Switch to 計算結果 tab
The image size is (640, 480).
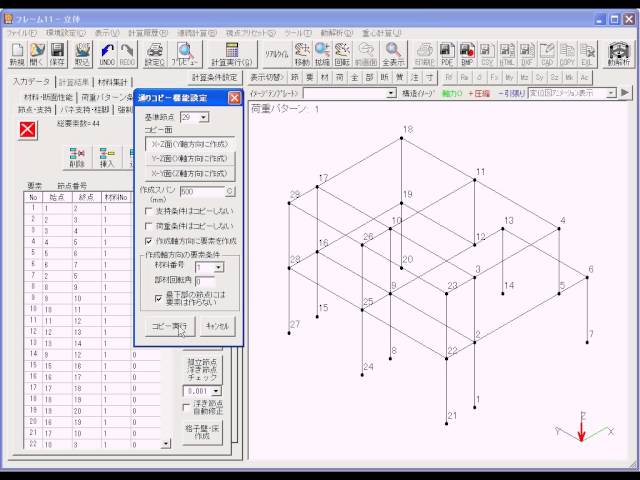click(73, 82)
